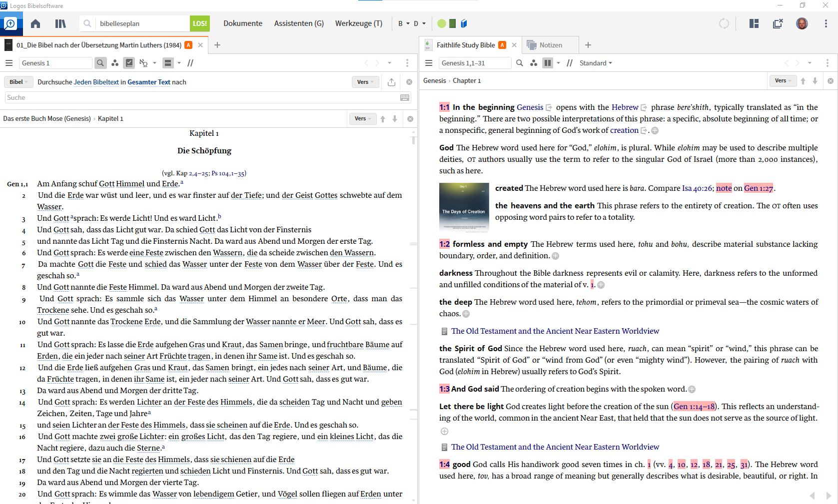Screen dimensions: 838x504
Task: Open the Werkzeuge (T) menu
Action: click(x=359, y=23)
